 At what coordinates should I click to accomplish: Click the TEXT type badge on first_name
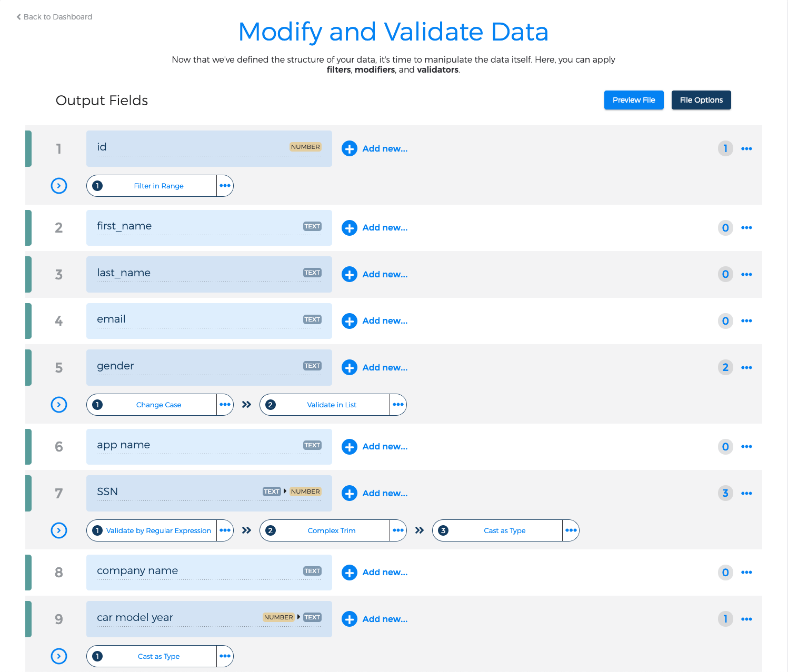pyautogui.click(x=312, y=226)
